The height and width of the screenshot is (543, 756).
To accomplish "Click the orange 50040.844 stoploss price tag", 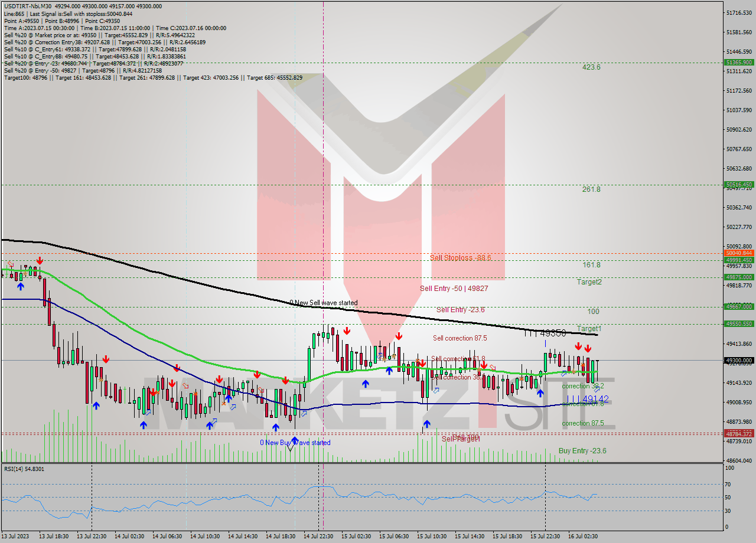I will [x=739, y=253].
